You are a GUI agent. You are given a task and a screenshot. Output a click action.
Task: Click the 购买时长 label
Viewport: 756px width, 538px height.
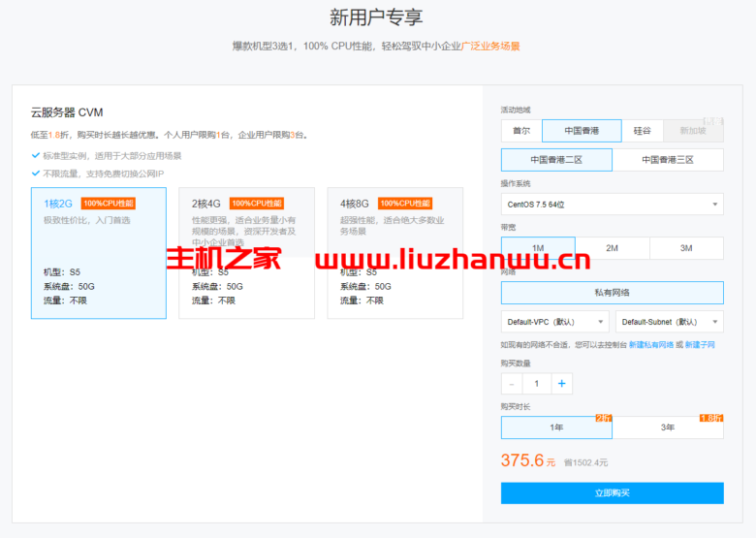click(516, 407)
